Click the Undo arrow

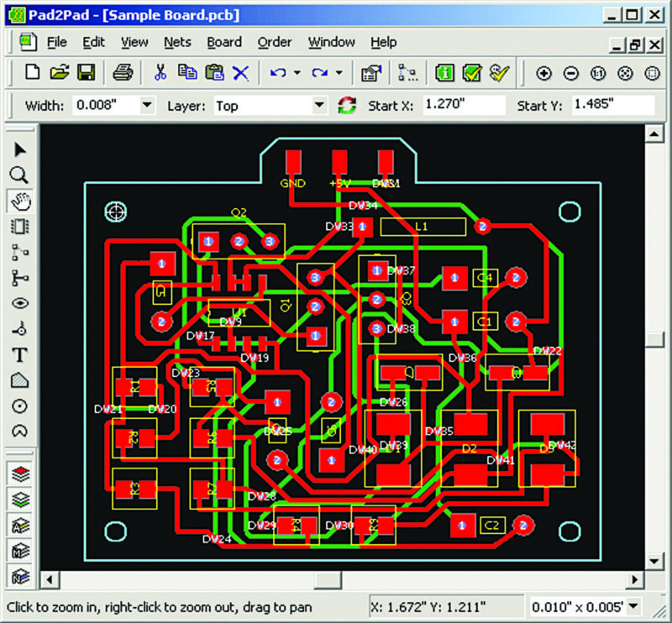(x=278, y=73)
